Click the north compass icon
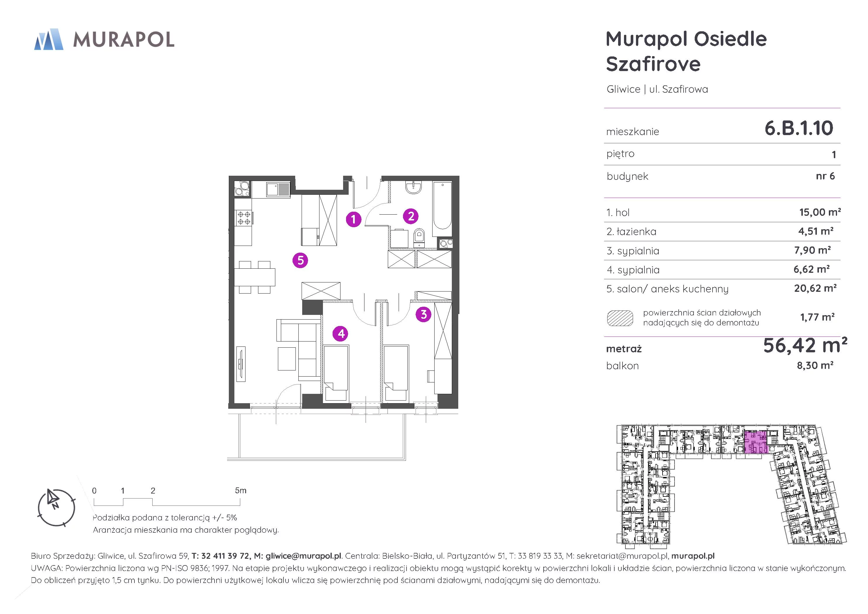 56,507
